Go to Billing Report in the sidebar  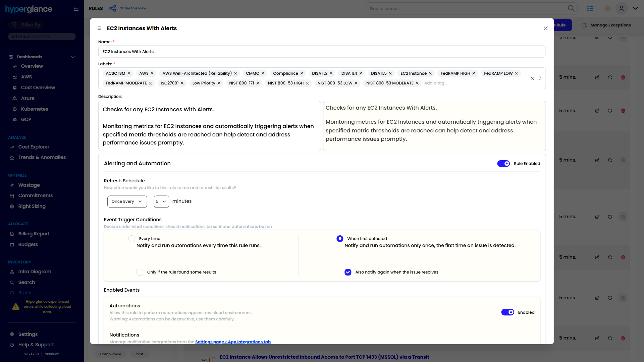click(x=34, y=234)
